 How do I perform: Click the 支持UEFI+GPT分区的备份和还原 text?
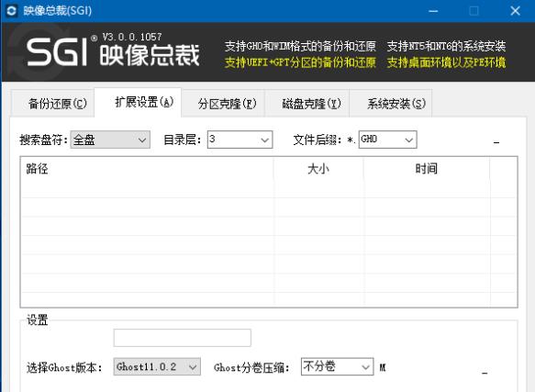300,62
